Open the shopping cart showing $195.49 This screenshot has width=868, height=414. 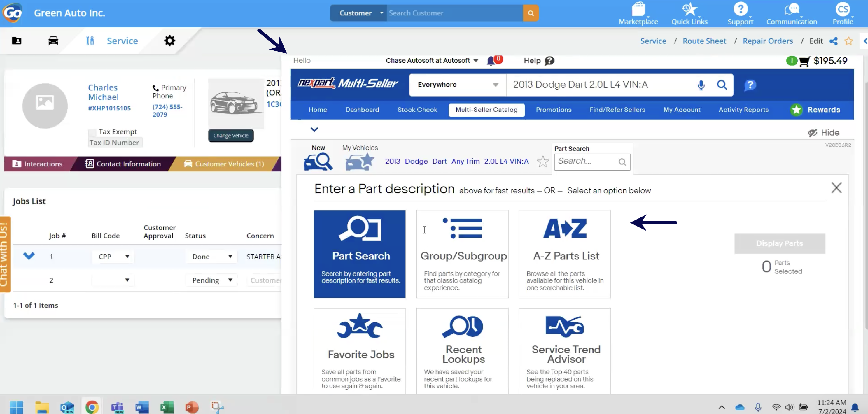[804, 61]
